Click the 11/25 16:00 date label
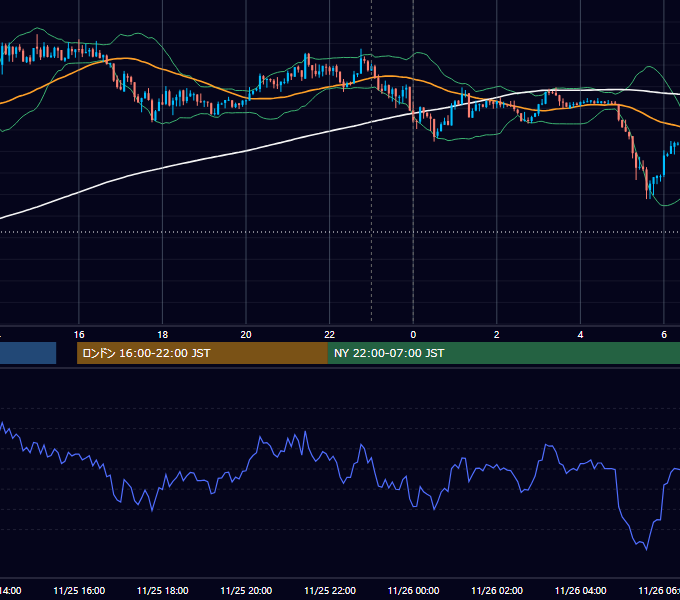This screenshot has height=600, width=680. click(79, 590)
